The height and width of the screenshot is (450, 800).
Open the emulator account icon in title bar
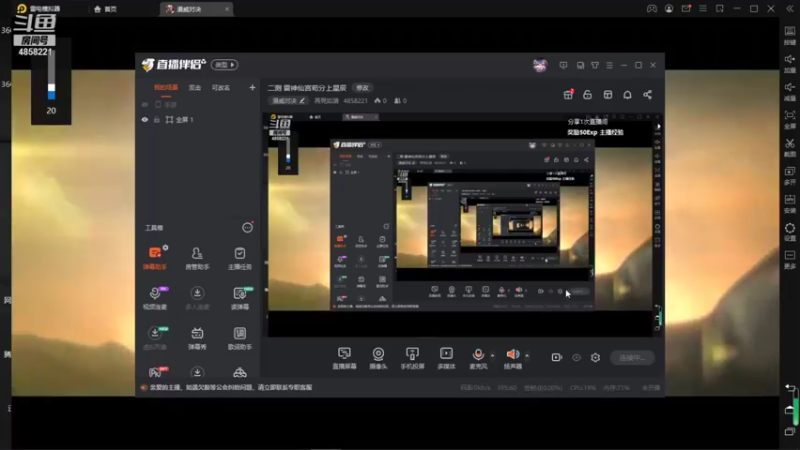pos(669,9)
